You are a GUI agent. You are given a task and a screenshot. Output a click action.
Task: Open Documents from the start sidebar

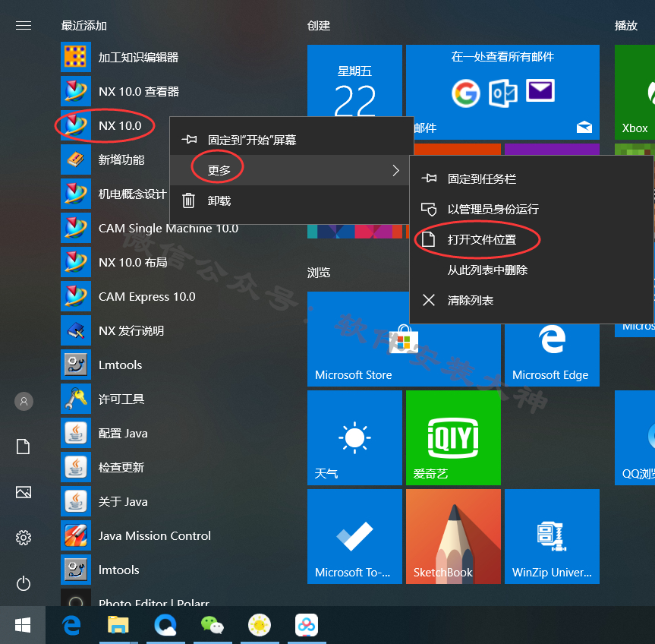[x=24, y=447]
